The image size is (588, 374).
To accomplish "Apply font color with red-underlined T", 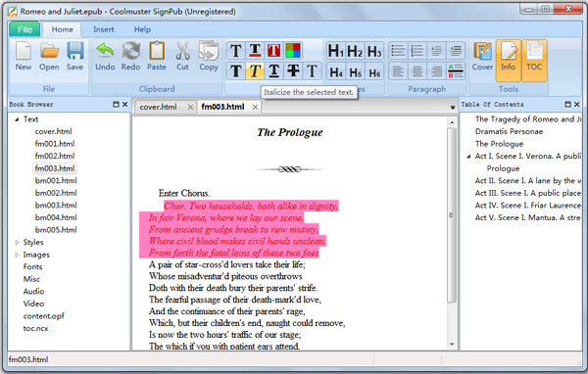I will (x=255, y=51).
